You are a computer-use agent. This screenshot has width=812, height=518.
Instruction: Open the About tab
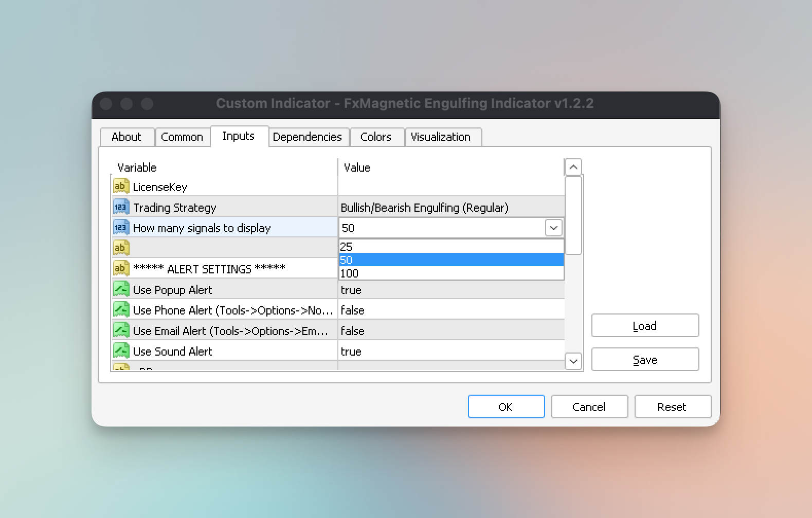tap(127, 137)
